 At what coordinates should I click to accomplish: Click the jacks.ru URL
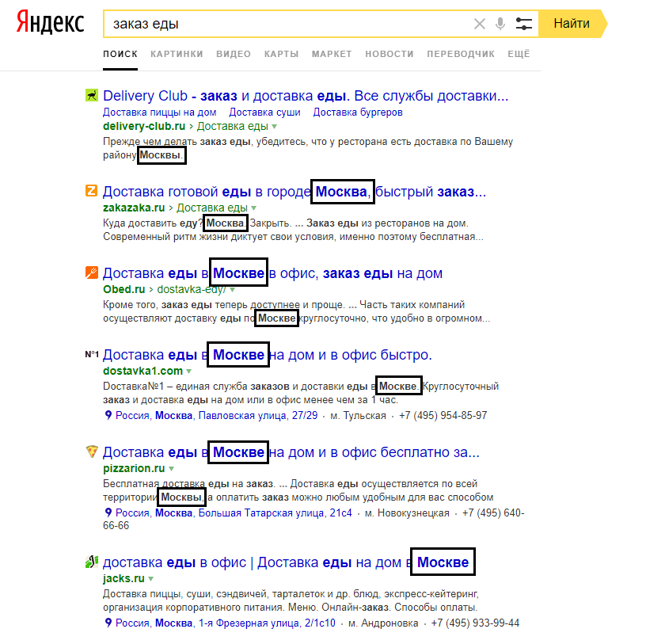pos(123,579)
